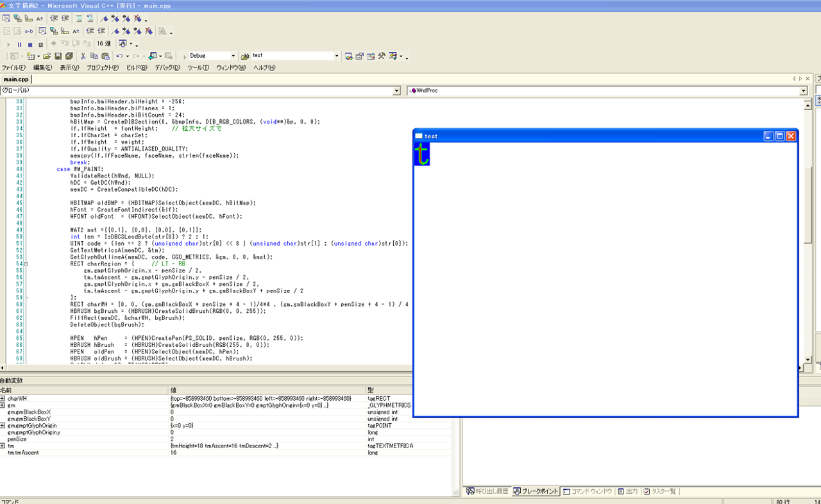Click Find in Files icon beside test box
The image size is (821, 504).
244,56
